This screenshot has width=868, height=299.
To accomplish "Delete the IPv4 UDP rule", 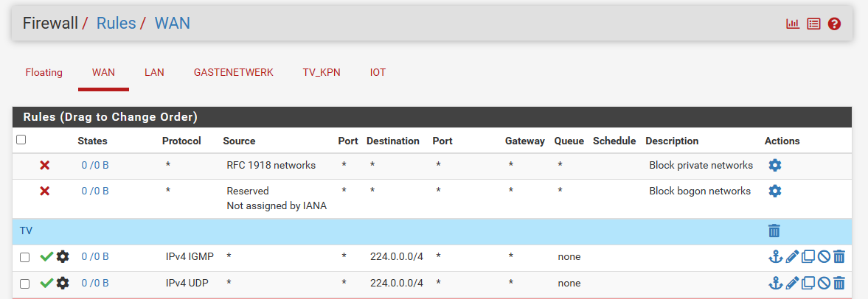I will [x=839, y=283].
